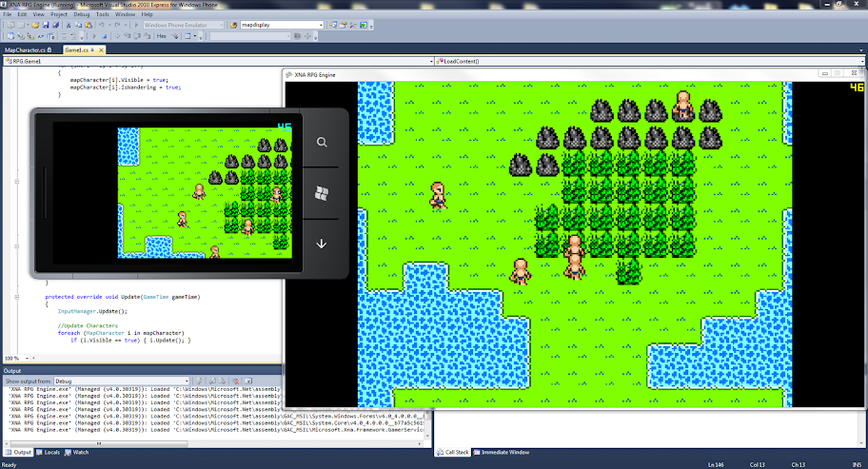Expand the RPG.Game1 class dropdown
868x469 pixels.
(x=431, y=62)
